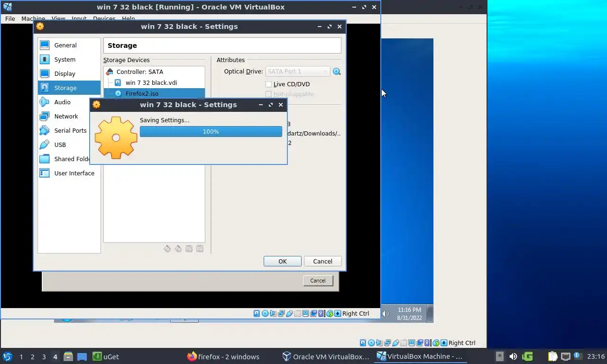This screenshot has width=607, height=364.
Task: Open the User Interface settings category
Action: [69, 173]
